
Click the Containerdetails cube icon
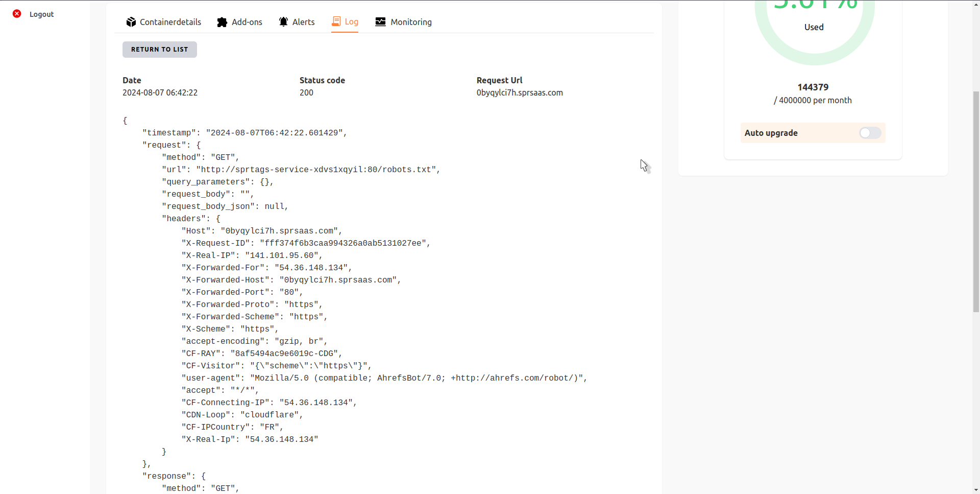point(132,22)
